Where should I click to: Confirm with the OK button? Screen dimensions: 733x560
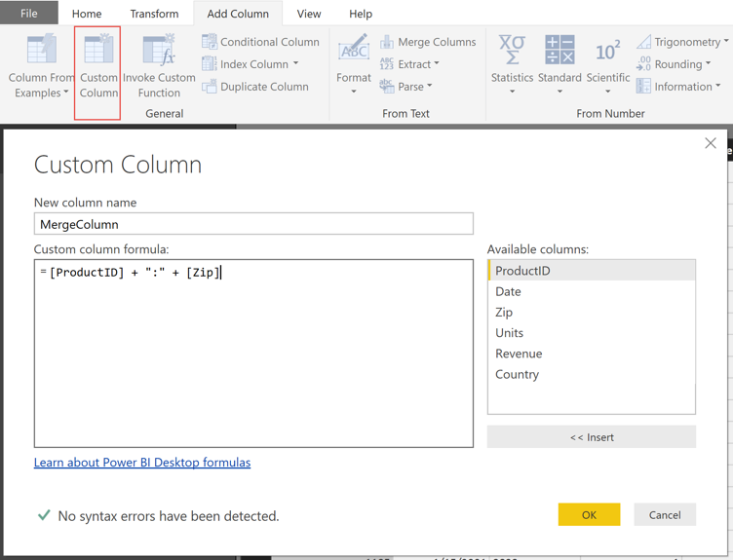[589, 514]
